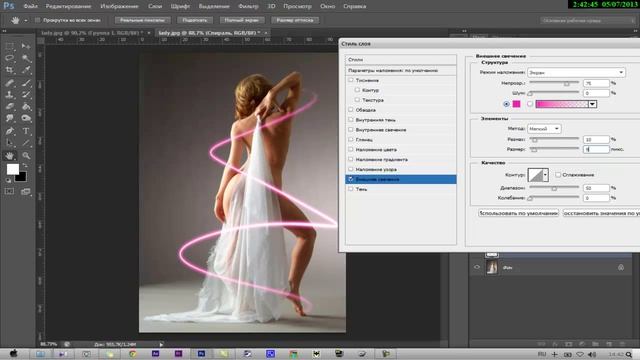Open the Контур shape picker arrow
The width and height of the screenshot is (640, 360).
pos(545,175)
